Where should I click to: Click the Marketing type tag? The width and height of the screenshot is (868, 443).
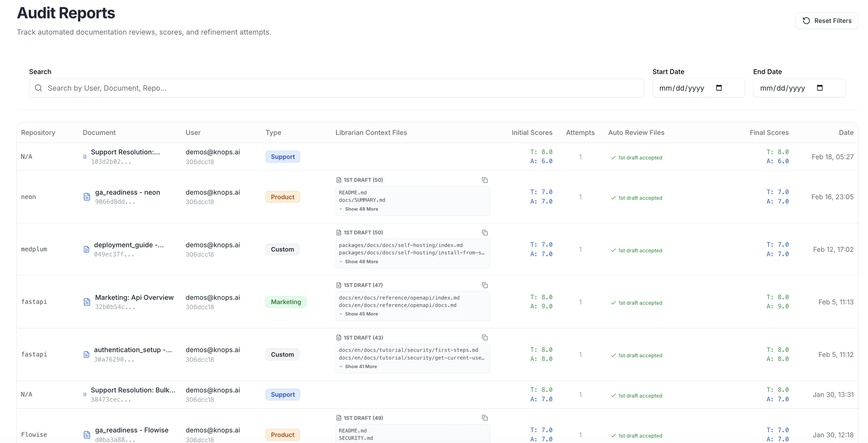click(x=286, y=302)
